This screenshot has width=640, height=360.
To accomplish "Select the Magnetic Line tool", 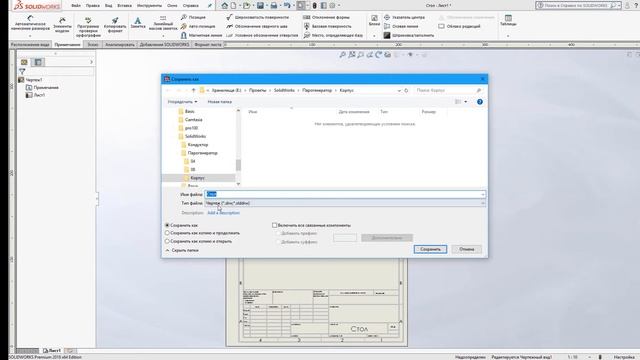I will pos(201,36).
